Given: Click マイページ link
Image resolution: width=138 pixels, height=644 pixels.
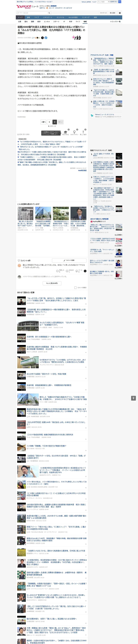Looking at the screenshot, I should click(x=103, y=13).
